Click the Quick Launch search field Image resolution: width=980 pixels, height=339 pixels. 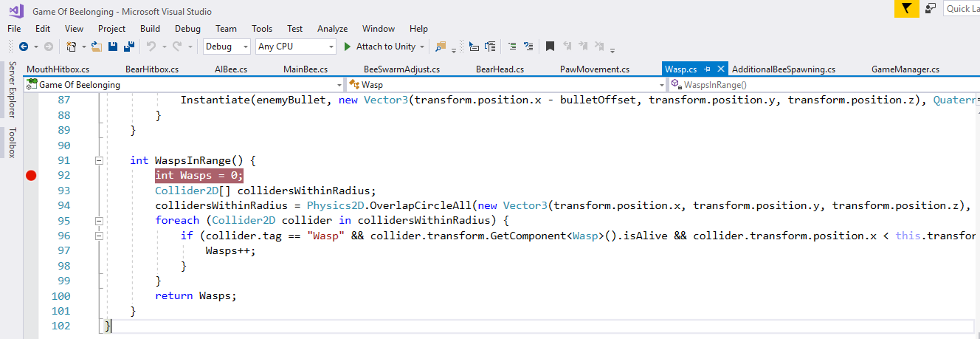(962, 8)
